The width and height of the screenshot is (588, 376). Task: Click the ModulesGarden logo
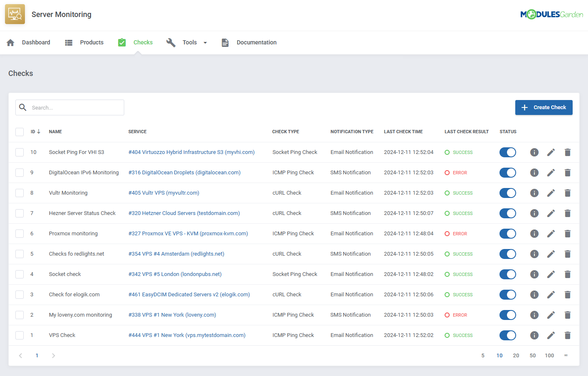click(552, 15)
